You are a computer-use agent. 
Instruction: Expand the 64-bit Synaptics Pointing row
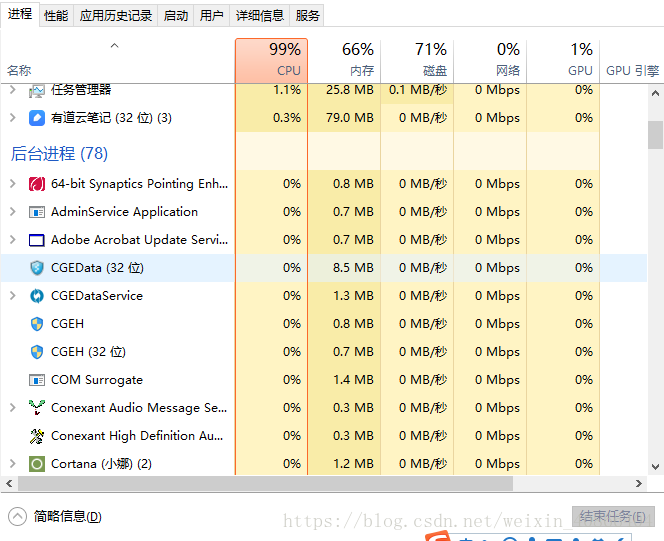(x=13, y=184)
